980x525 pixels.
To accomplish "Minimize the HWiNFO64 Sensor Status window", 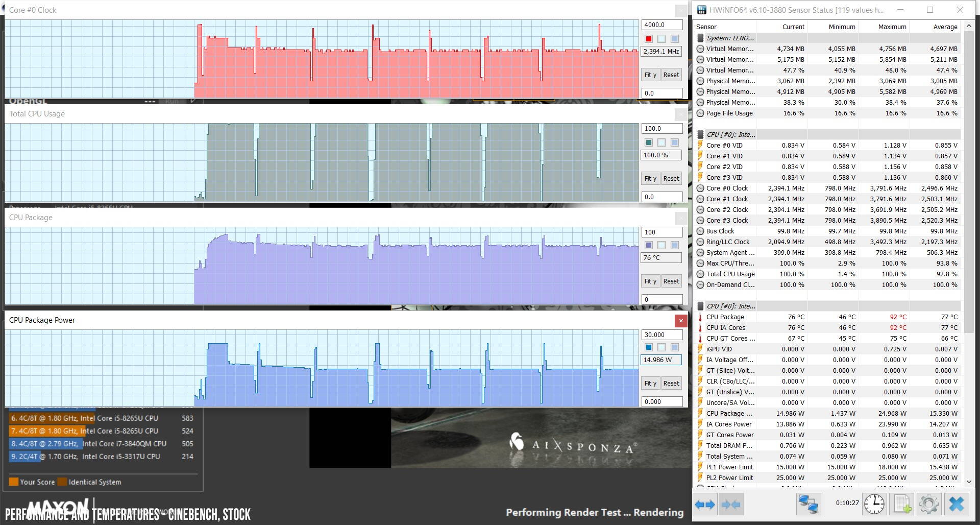I will coord(900,10).
